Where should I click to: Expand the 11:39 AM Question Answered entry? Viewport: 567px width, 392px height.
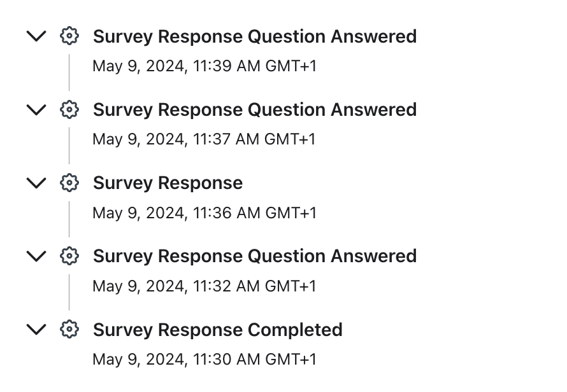(36, 36)
